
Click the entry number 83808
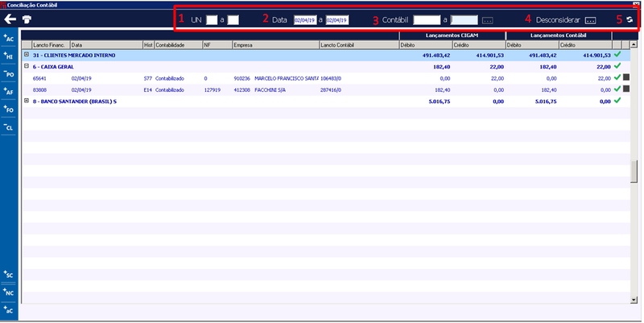[39, 89]
